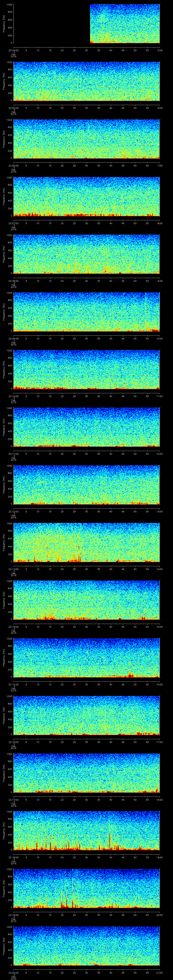Click the 22:16:00 start time label
Screen dimensions: 173x980
(13, 742)
